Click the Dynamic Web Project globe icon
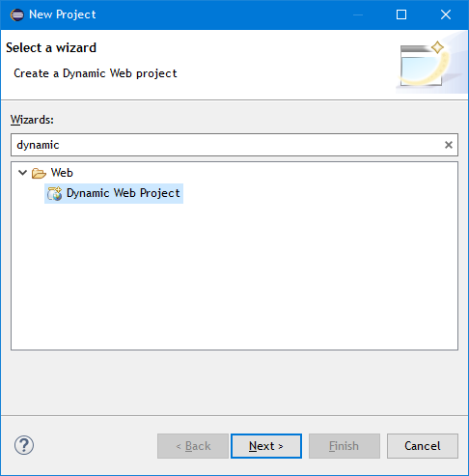This screenshot has width=469, height=476. [x=54, y=193]
